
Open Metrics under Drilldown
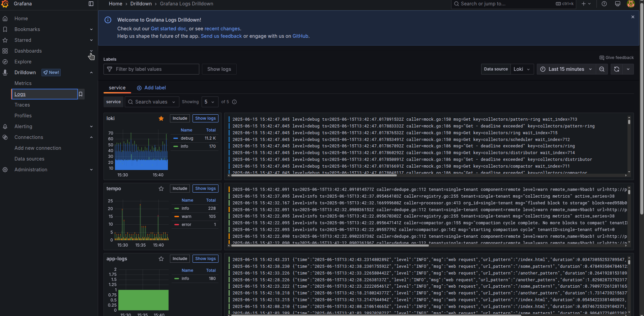23,83
